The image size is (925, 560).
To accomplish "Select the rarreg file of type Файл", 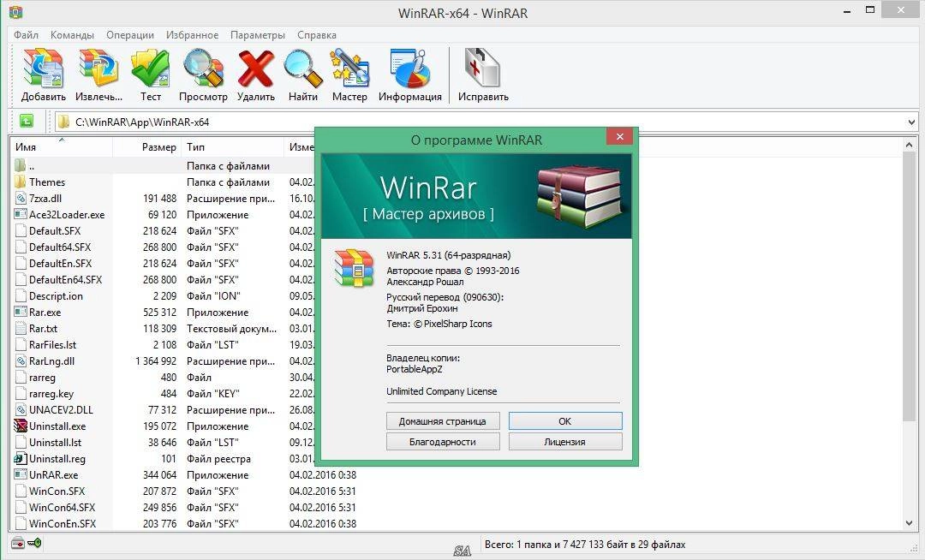I will 42,378.
